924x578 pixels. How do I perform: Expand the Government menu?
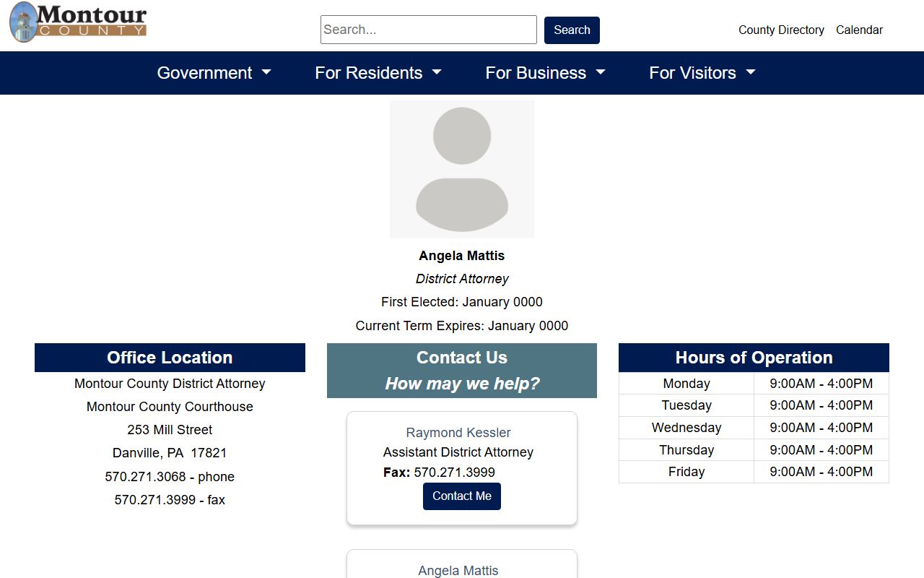point(214,73)
